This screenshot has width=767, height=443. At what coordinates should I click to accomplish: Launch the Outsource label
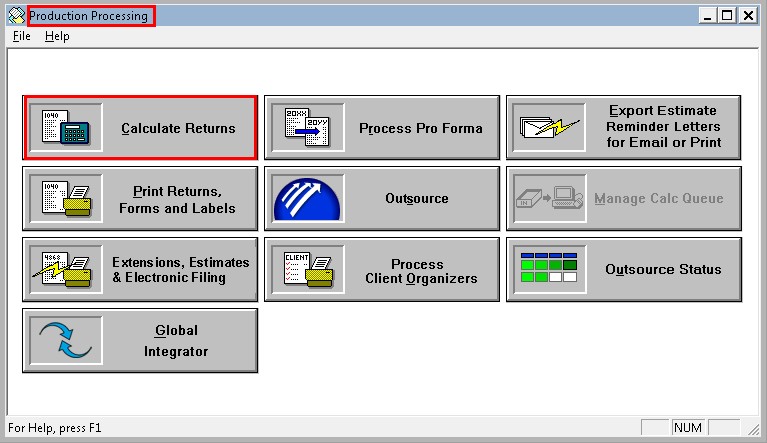pyautogui.click(x=417, y=199)
